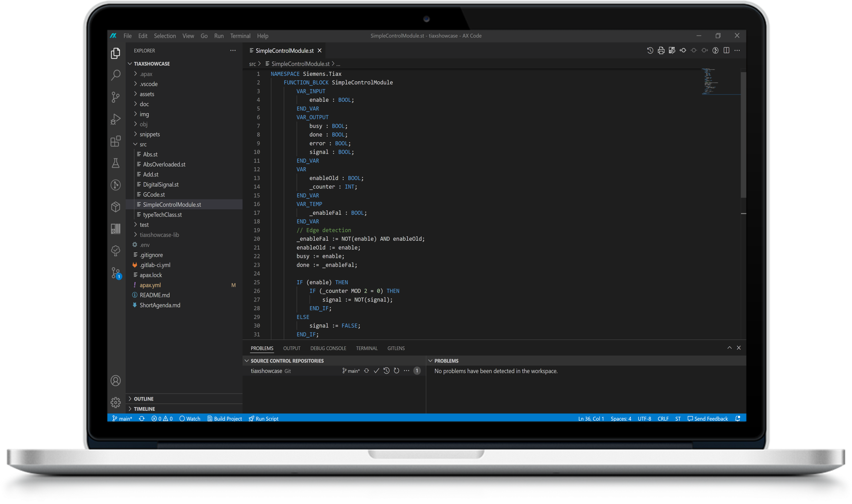
Task: Open the Testing flask icon
Action: tap(116, 163)
